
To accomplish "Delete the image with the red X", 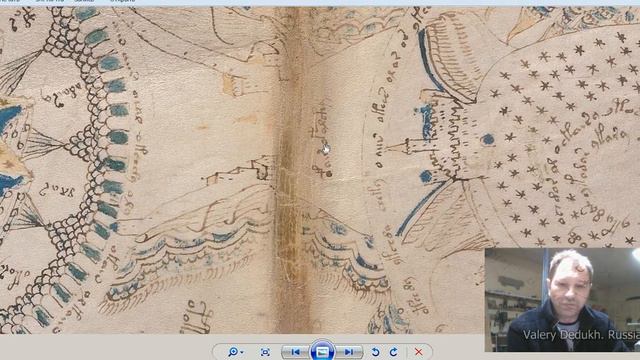I will click(x=419, y=352).
